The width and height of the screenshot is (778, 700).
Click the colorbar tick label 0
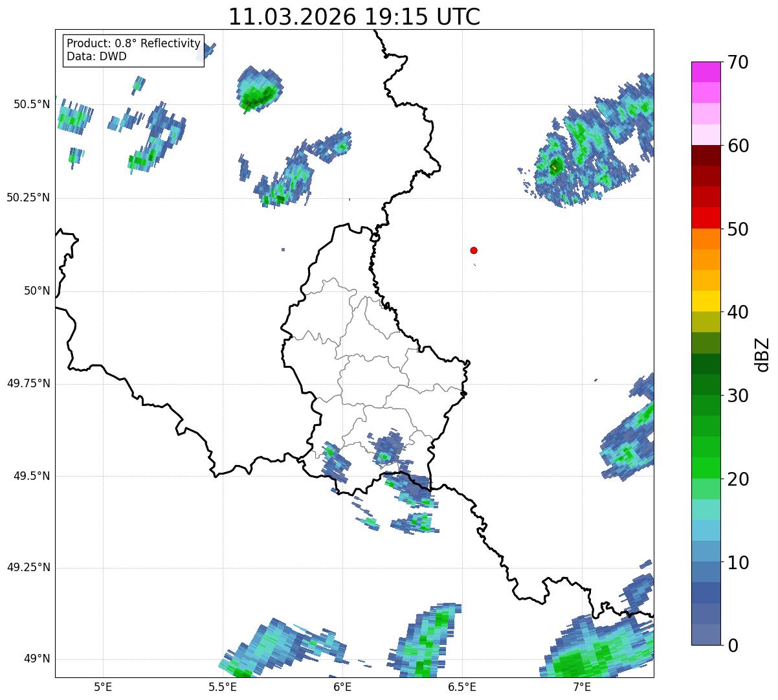click(x=732, y=646)
